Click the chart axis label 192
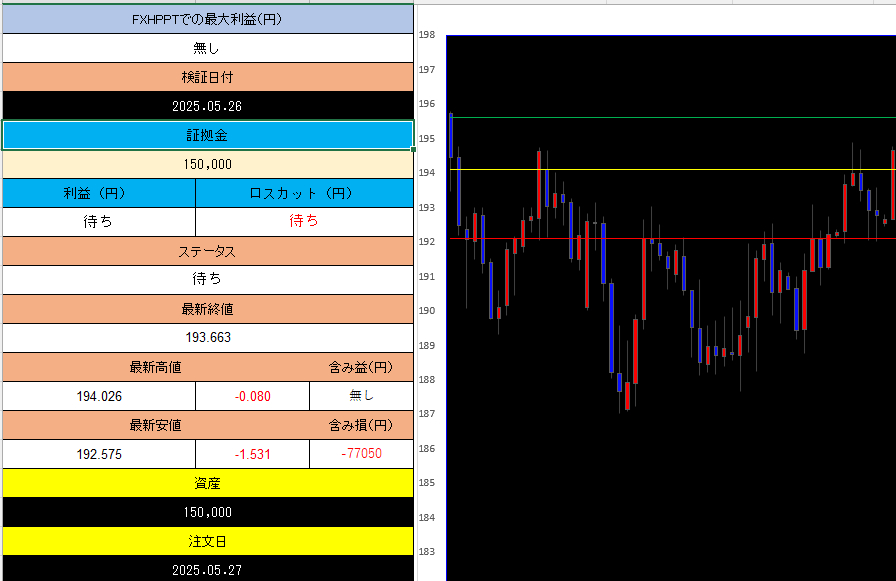This screenshot has height=581, width=896. [x=427, y=242]
